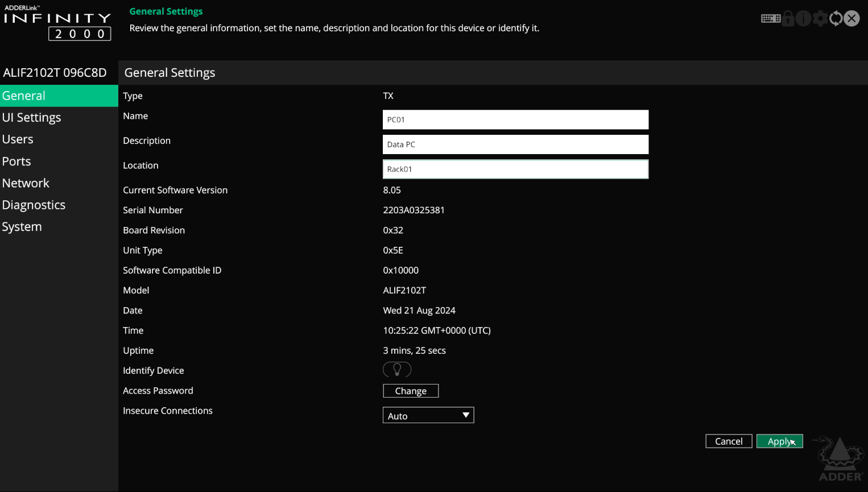Click Change for Access Password
Viewport: 868px width, 492px height.
[410, 391]
